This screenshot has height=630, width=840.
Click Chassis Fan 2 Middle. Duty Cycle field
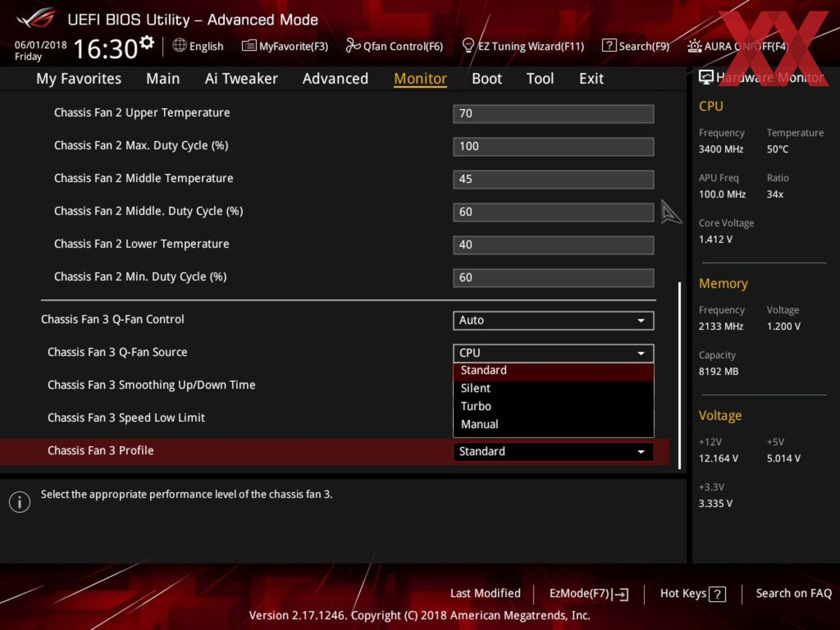pyautogui.click(x=553, y=212)
